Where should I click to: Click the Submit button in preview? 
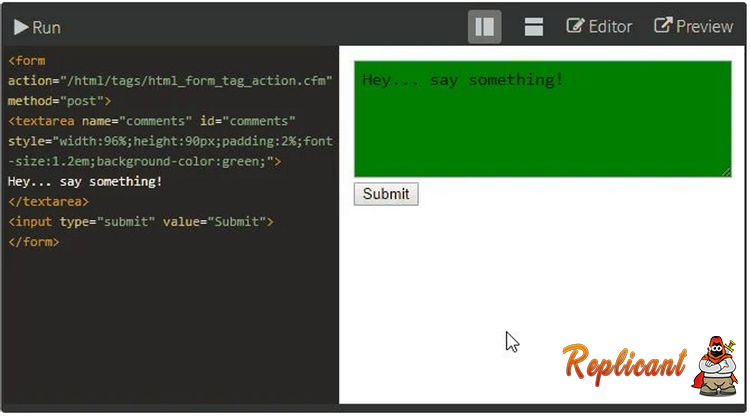pyautogui.click(x=386, y=194)
